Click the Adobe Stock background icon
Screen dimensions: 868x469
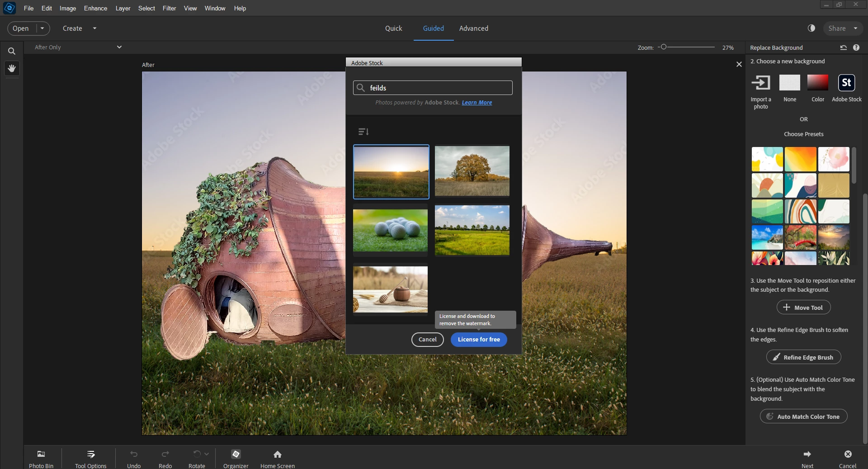tap(846, 83)
